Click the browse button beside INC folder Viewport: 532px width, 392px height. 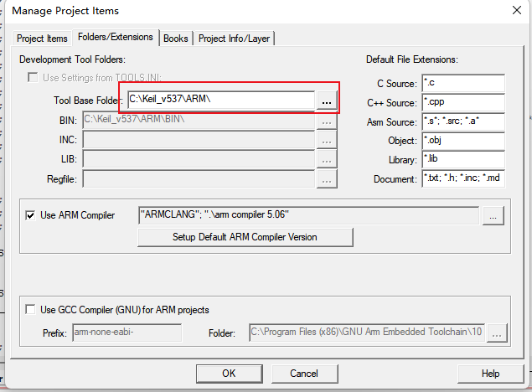point(326,140)
